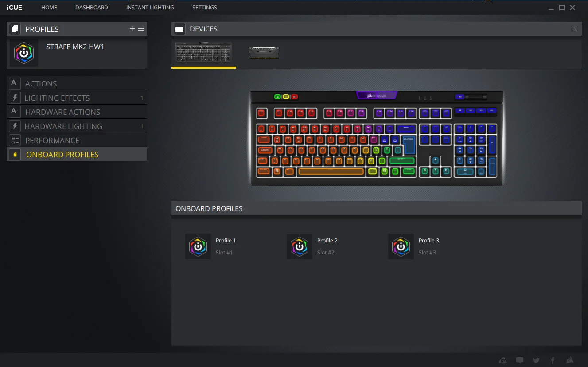The image size is (588, 367).
Task: Open the Facebook link icon
Action: 553,360
